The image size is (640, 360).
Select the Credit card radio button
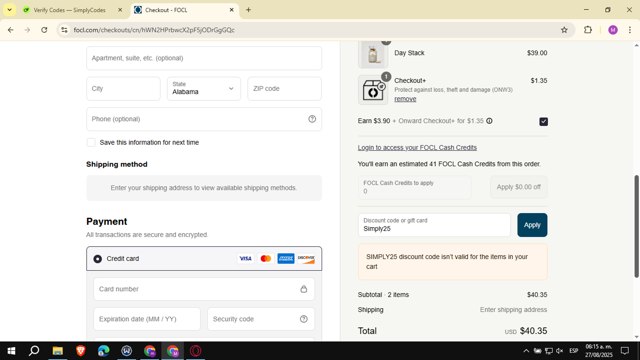coord(98,259)
